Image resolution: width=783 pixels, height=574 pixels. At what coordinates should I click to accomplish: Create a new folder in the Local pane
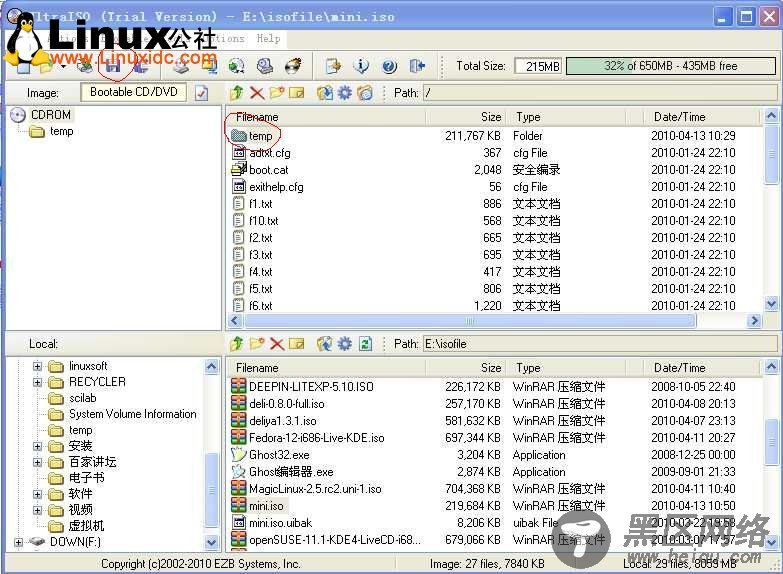pyautogui.click(x=257, y=344)
